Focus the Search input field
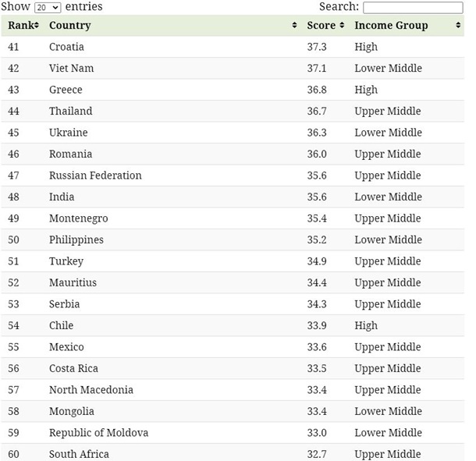Screen dimensions: 476x461 coord(413,7)
